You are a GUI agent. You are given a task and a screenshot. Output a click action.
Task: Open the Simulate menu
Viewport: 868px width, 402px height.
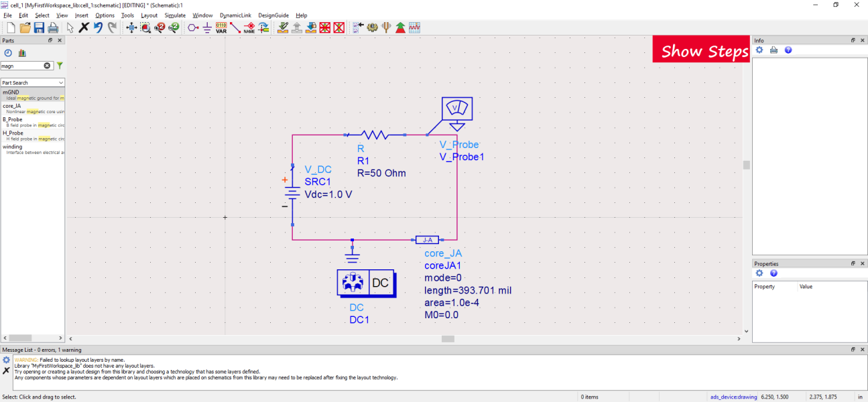(175, 15)
